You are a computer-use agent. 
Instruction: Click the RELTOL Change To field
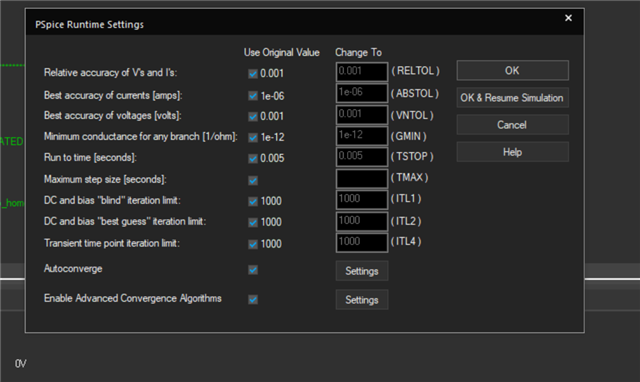click(x=362, y=72)
